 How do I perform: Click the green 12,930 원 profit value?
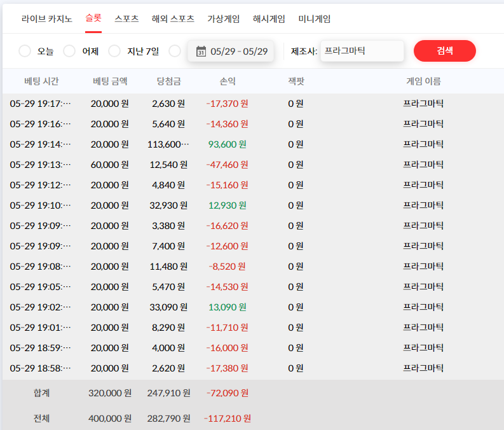[x=228, y=205]
